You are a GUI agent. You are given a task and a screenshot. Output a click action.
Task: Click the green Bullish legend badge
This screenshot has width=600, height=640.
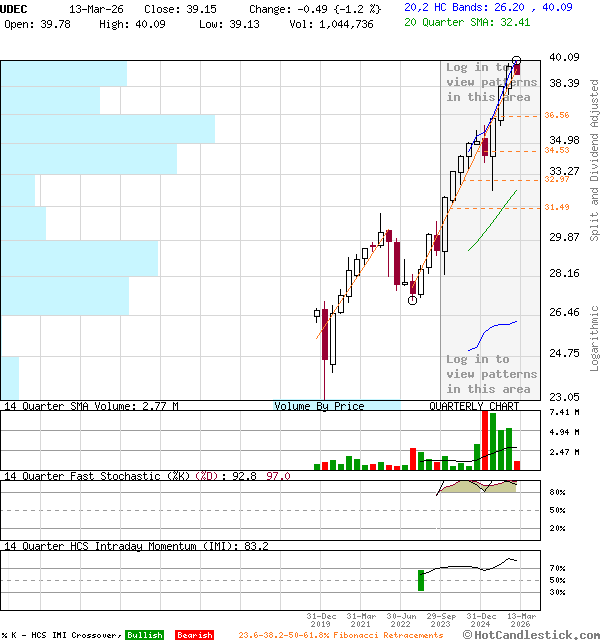(x=144, y=635)
